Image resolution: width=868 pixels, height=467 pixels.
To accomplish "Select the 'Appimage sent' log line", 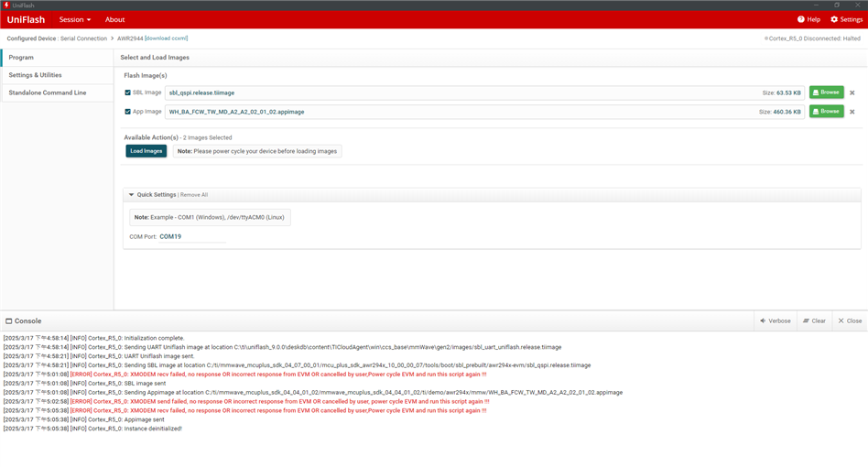I will 83,419.
